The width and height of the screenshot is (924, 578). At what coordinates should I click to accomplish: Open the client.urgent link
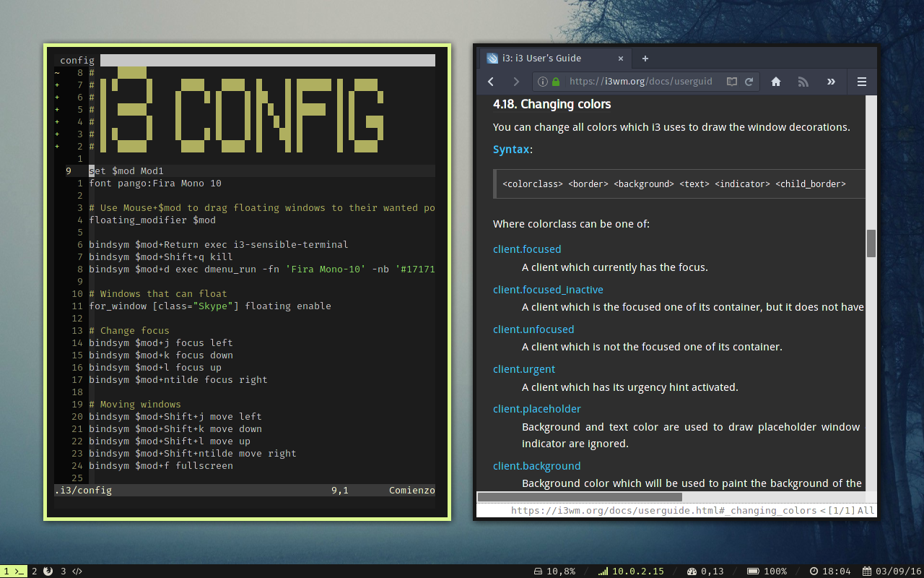(x=524, y=369)
